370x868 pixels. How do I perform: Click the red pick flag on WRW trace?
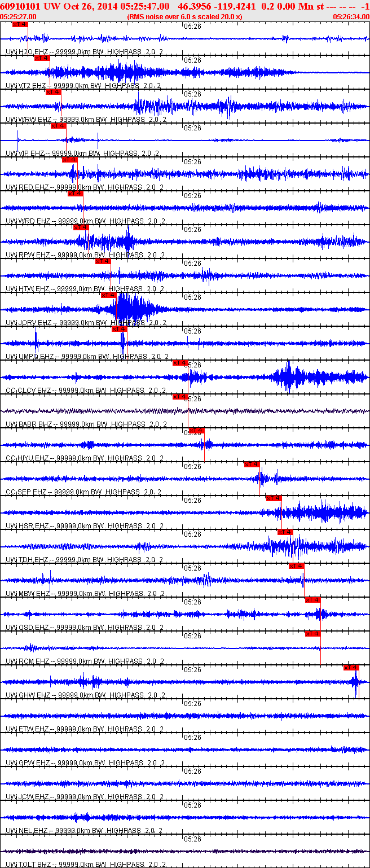53,92
